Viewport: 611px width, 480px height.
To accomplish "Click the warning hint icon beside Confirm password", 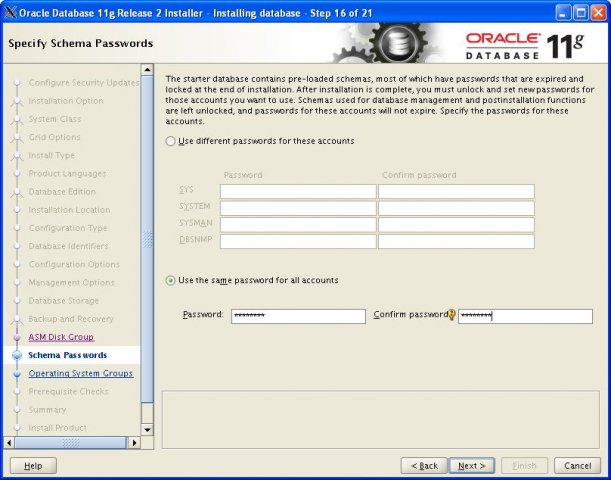I will (452, 315).
